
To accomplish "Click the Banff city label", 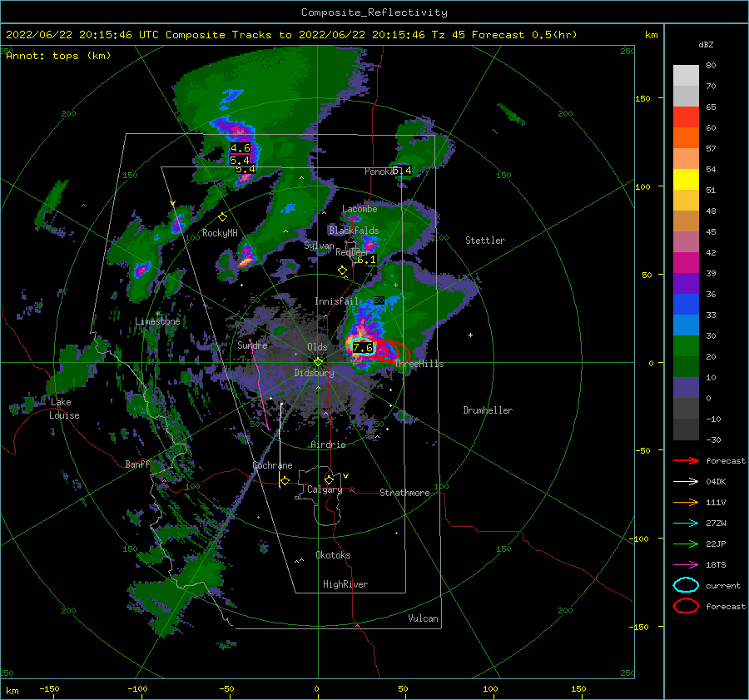I will pos(137,464).
